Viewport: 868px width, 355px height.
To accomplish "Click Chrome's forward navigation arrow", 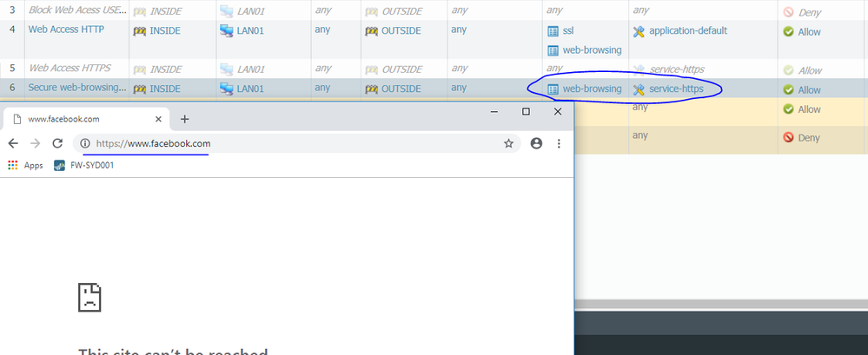I will 36,144.
